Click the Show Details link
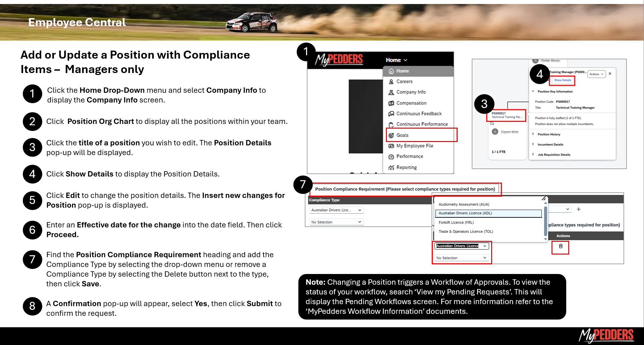The height and width of the screenshot is (345, 644). point(563,80)
